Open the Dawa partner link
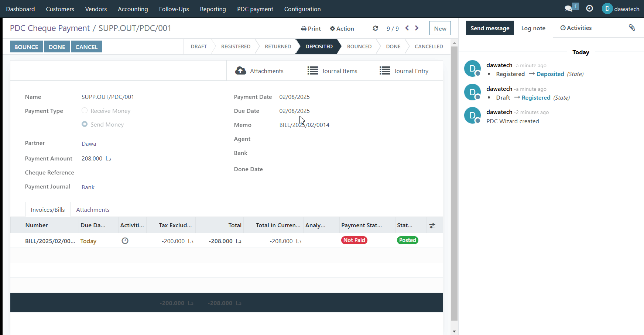The height and width of the screenshot is (335, 644). click(x=89, y=144)
